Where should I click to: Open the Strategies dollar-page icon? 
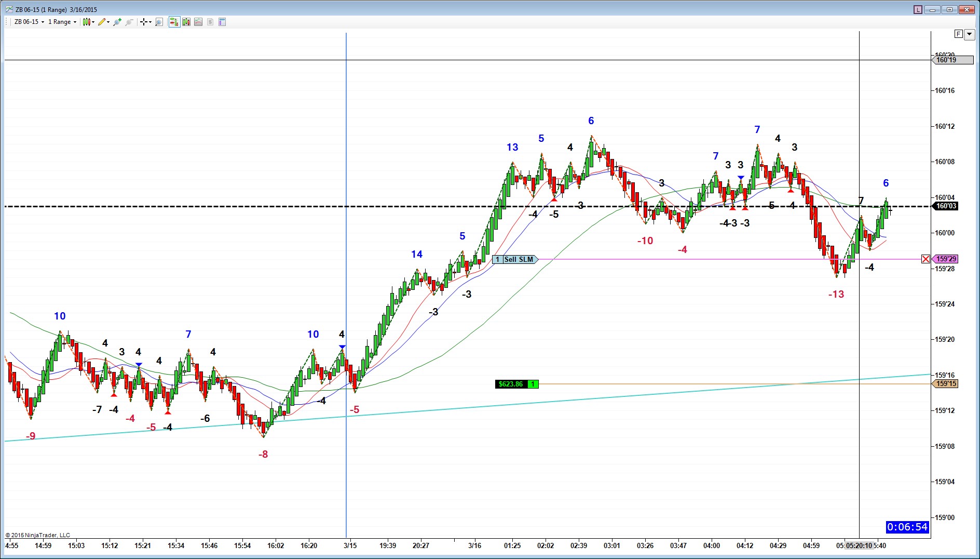tap(210, 22)
